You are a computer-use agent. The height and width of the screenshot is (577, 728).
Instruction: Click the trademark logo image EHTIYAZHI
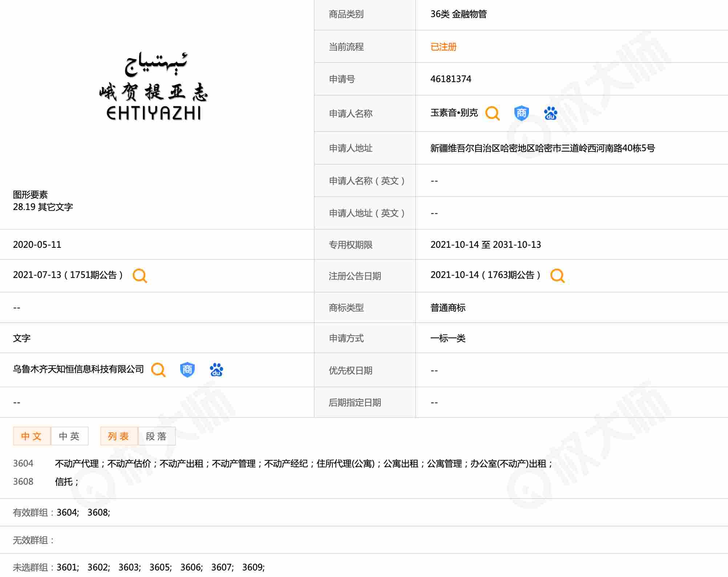tap(154, 87)
